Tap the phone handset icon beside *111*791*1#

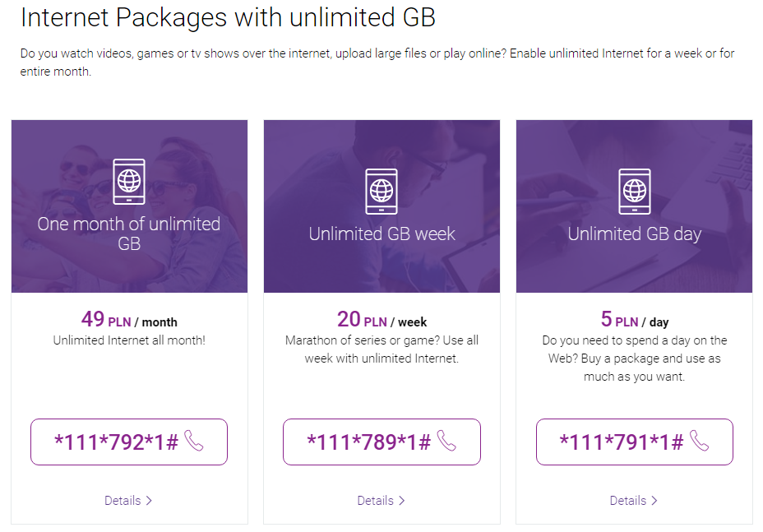pyautogui.click(x=699, y=441)
